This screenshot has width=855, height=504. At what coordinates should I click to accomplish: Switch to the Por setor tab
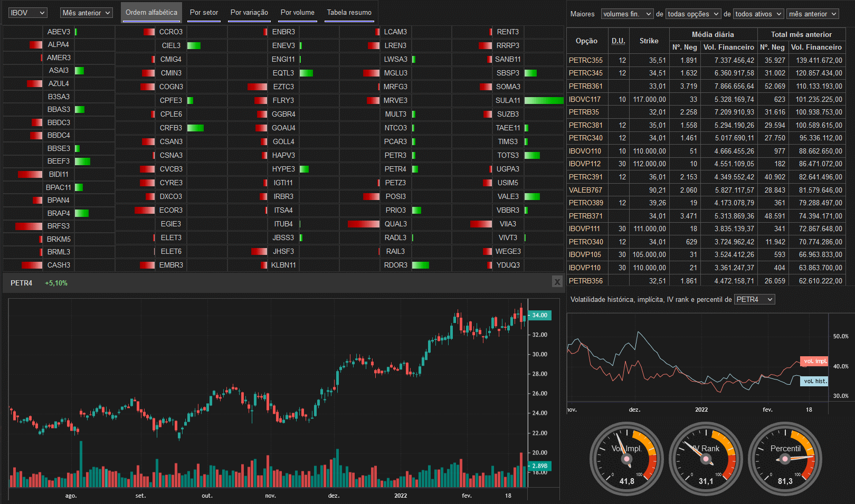pos(204,13)
